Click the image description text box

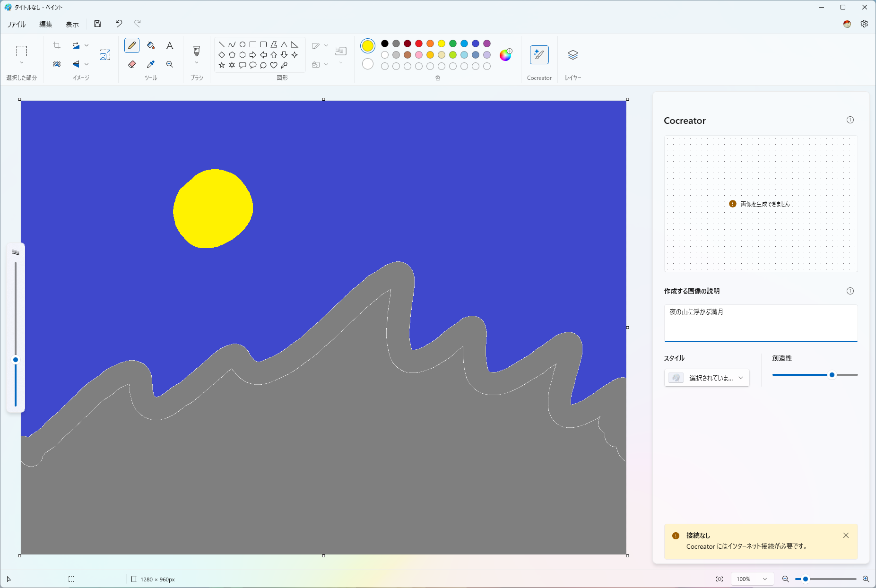coord(761,323)
